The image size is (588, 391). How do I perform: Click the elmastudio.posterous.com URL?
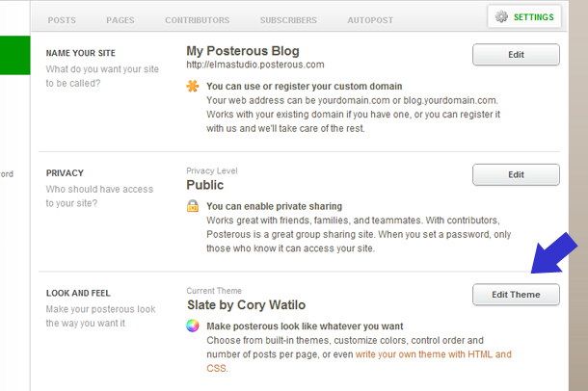tap(255, 65)
